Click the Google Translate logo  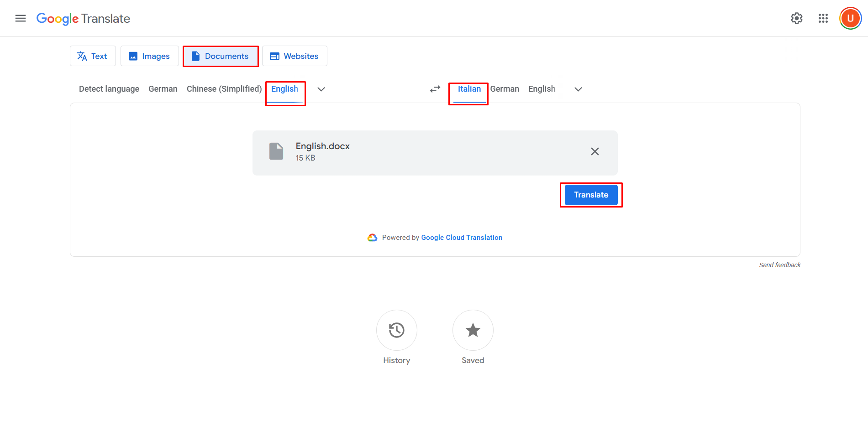coord(83,19)
